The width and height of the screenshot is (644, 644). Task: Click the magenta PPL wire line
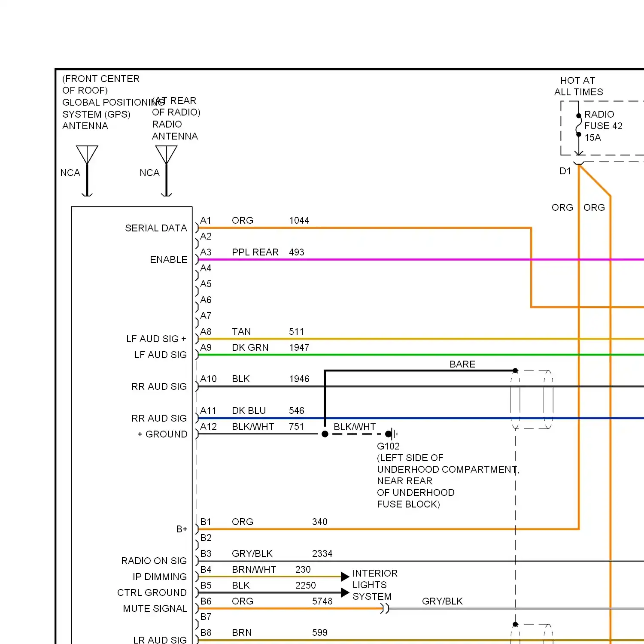coord(421,259)
